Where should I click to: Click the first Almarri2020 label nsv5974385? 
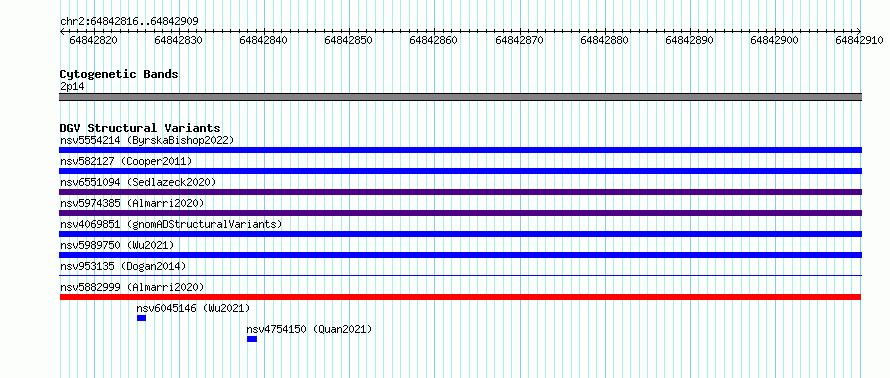(x=132, y=203)
